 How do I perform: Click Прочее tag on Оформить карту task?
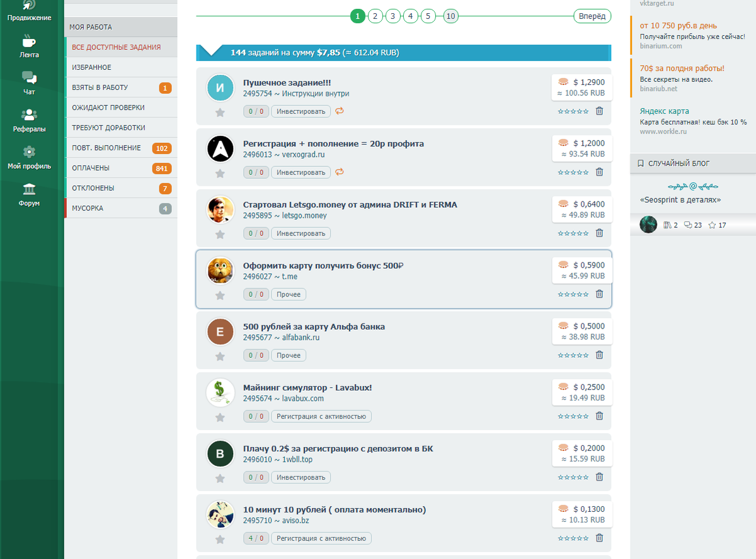point(289,295)
